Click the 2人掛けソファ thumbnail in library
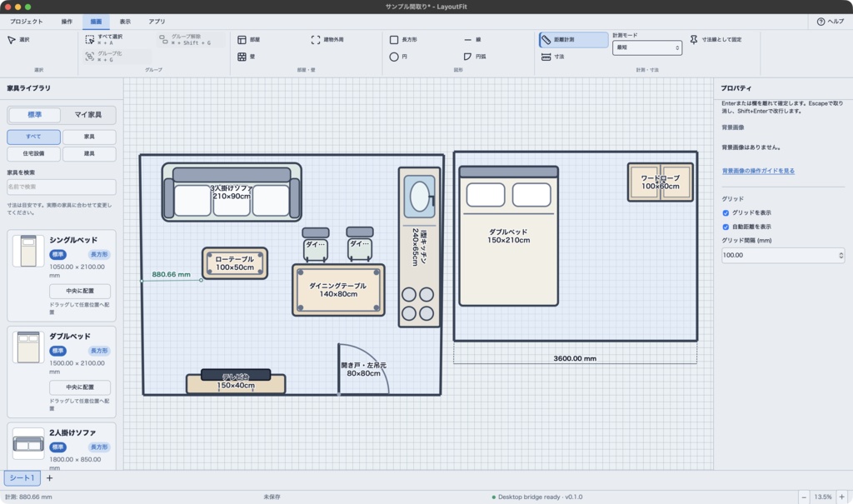Image resolution: width=853 pixels, height=504 pixels. (x=28, y=443)
